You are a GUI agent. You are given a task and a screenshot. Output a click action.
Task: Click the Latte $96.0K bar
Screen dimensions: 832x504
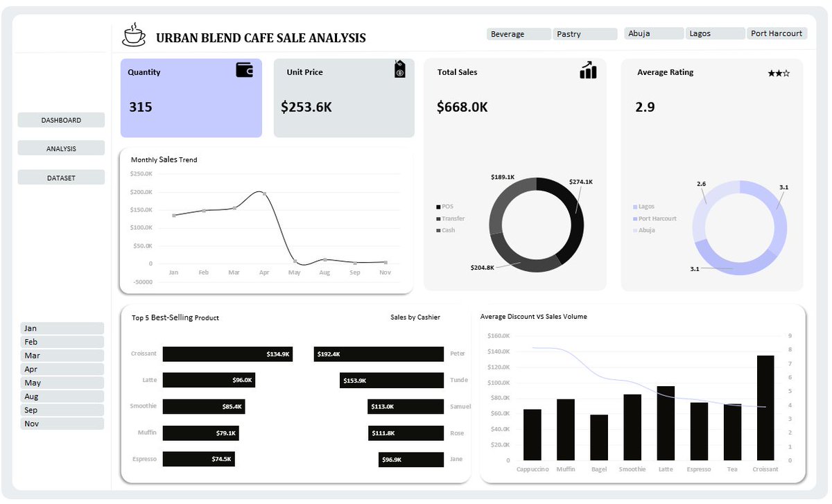pos(209,380)
